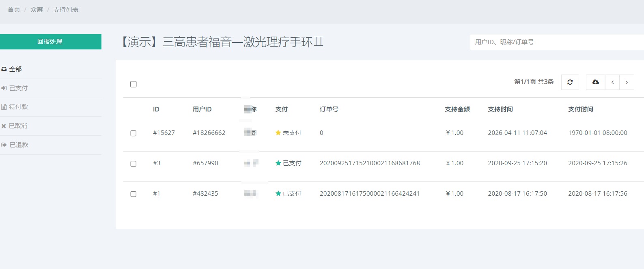Click the green star on order #3
This screenshot has height=269, width=644.
(x=278, y=163)
